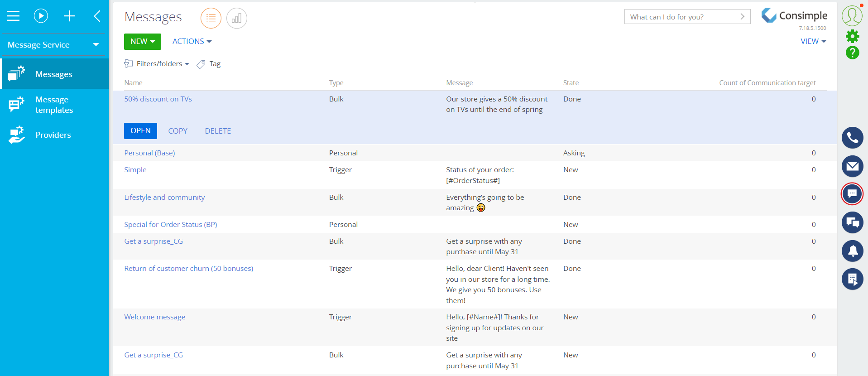Open the email envelope panel icon
This screenshot has height=376, width=868.
pyautogui.click(x=852, y=166)
